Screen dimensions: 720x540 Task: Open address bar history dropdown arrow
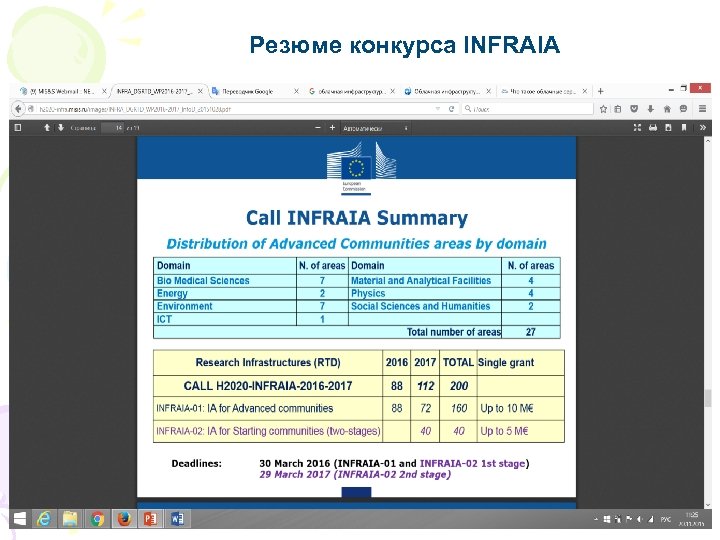[438, 109]
